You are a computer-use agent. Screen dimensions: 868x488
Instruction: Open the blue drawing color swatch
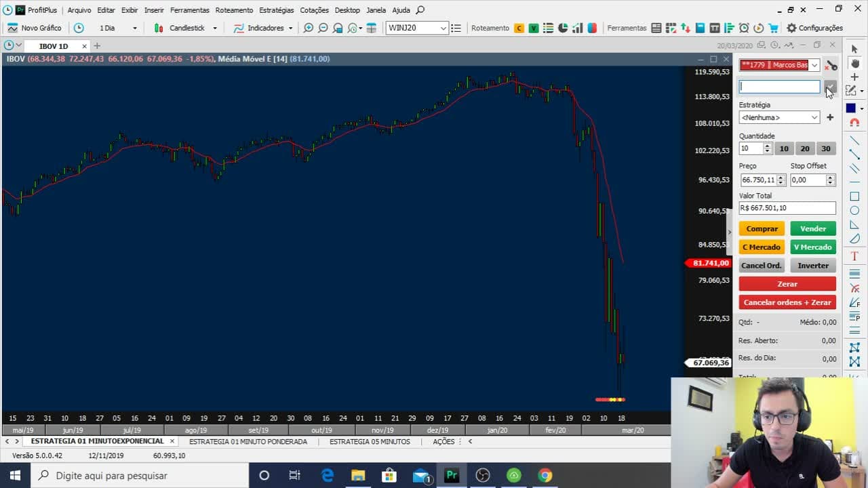point(851,108)
